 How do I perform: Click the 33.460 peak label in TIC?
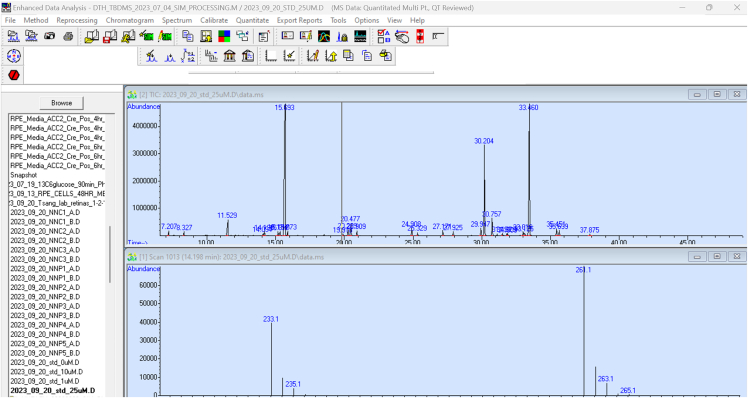click(x=529, y=108)
